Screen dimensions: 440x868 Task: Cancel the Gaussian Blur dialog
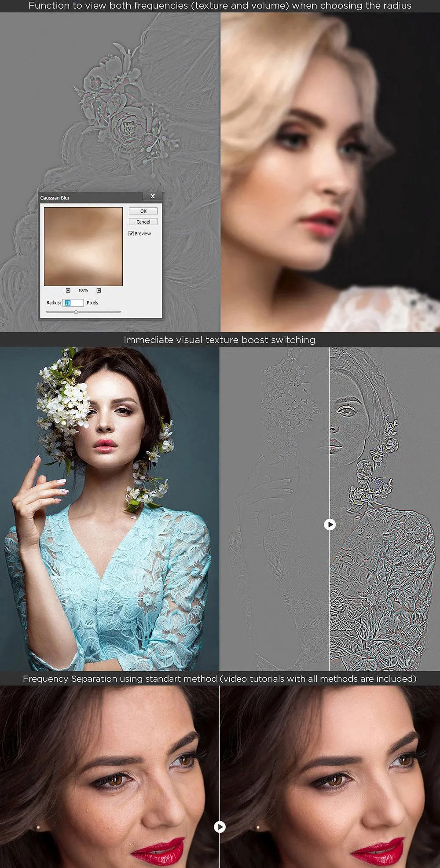143,222
